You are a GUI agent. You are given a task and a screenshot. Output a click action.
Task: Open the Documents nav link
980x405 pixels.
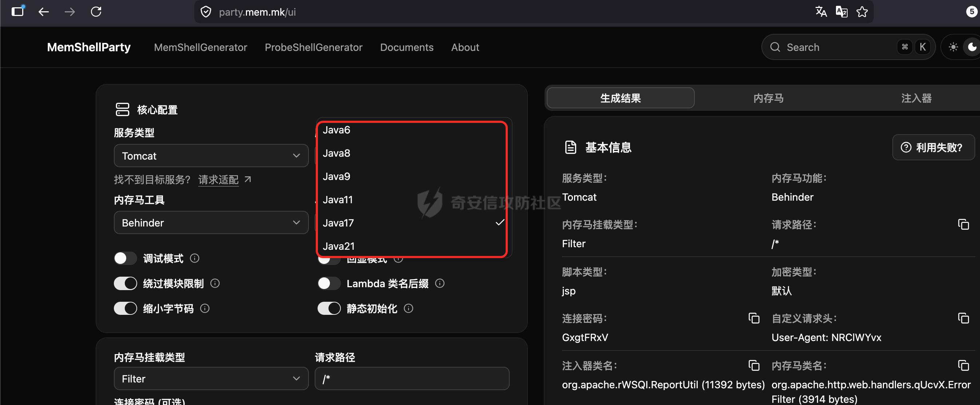407,47
